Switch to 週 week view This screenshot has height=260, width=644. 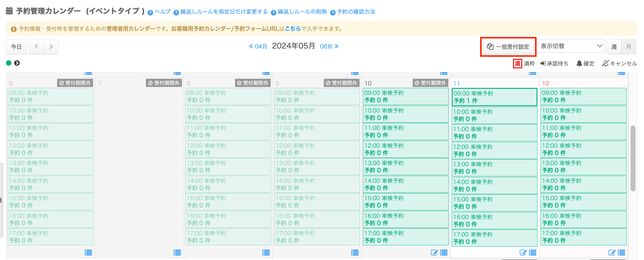click(614, 47)
